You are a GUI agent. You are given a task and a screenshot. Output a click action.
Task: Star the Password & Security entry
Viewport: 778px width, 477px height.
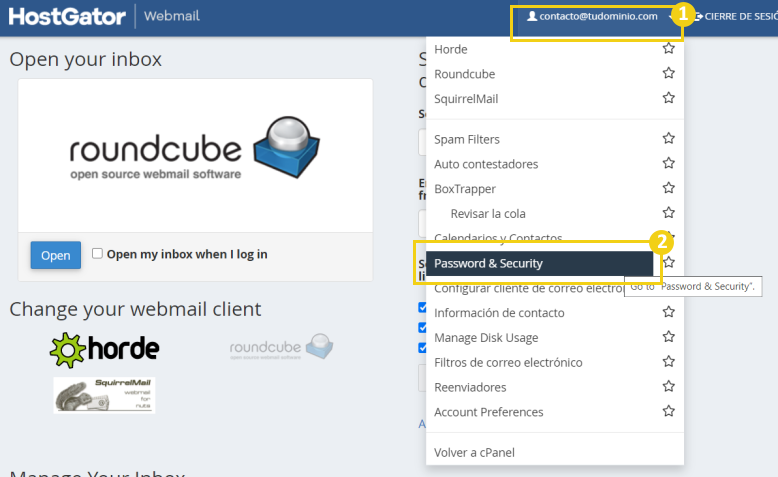coord(669,263)
